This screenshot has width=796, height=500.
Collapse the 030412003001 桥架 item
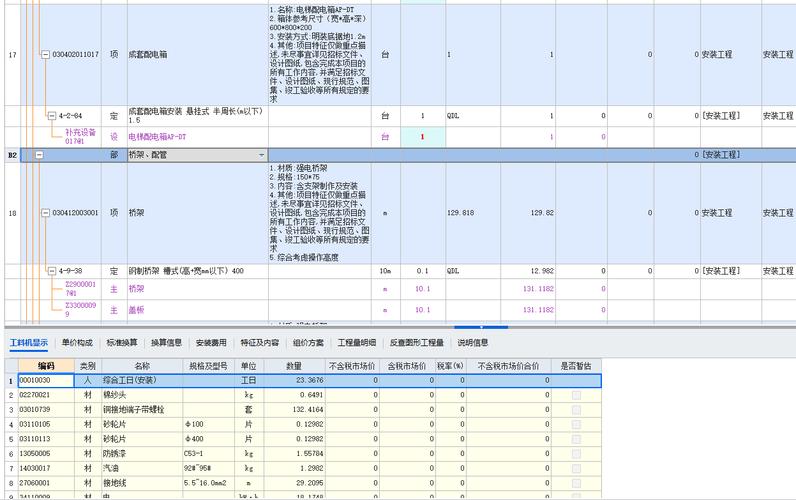point(45,213)
